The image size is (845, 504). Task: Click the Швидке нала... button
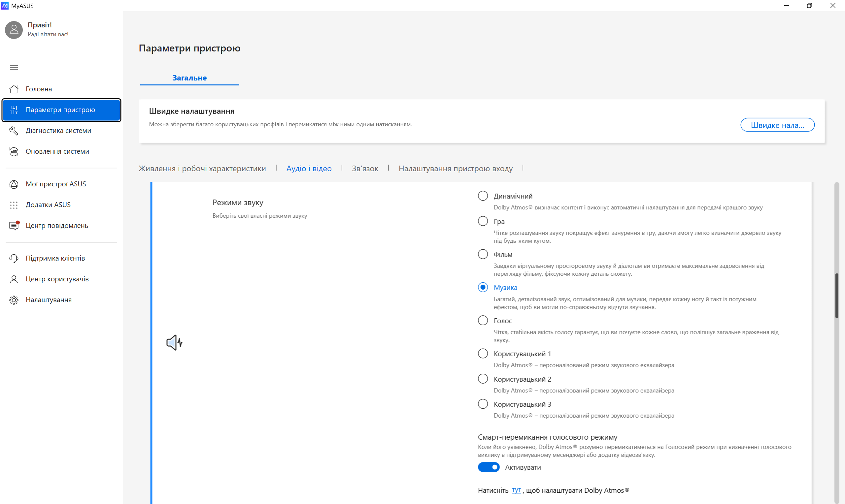[777, 125]
